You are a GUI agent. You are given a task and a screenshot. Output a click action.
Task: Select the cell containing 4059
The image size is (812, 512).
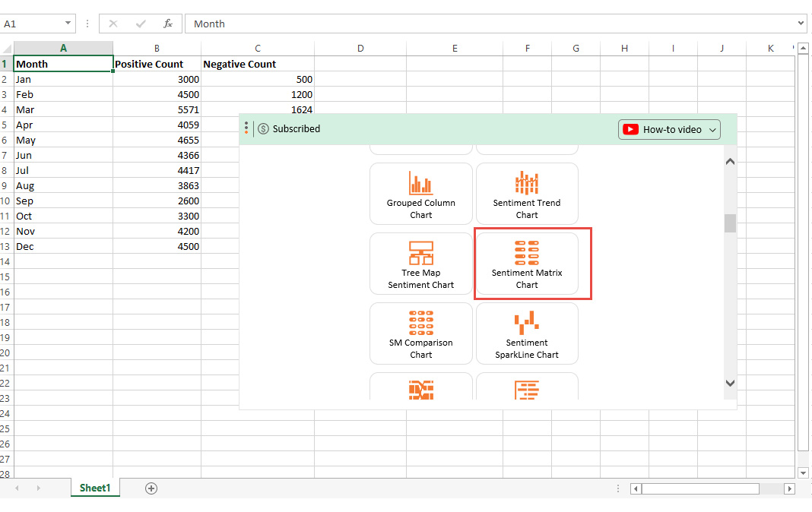[157, 125]
